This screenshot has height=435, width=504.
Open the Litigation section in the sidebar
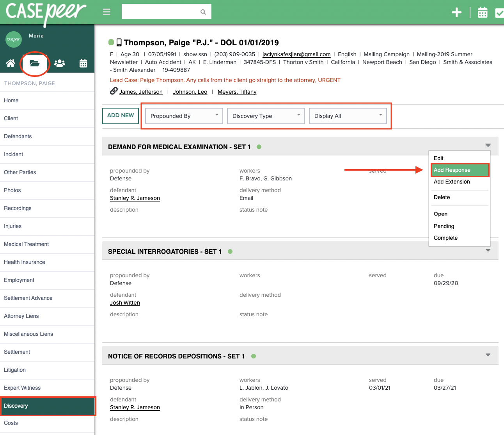14,370
